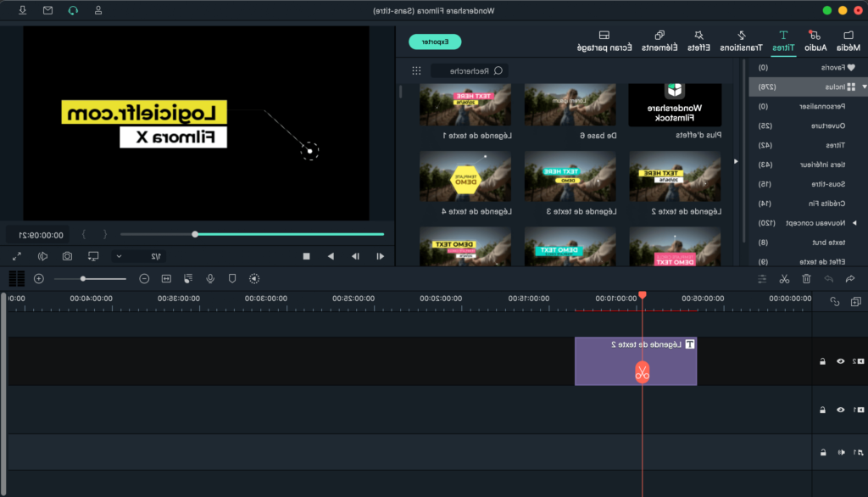Click the frame step button next to play
The width and height of the screenshot is (868, 497).
pyautogui.click(x=355, y=256)
